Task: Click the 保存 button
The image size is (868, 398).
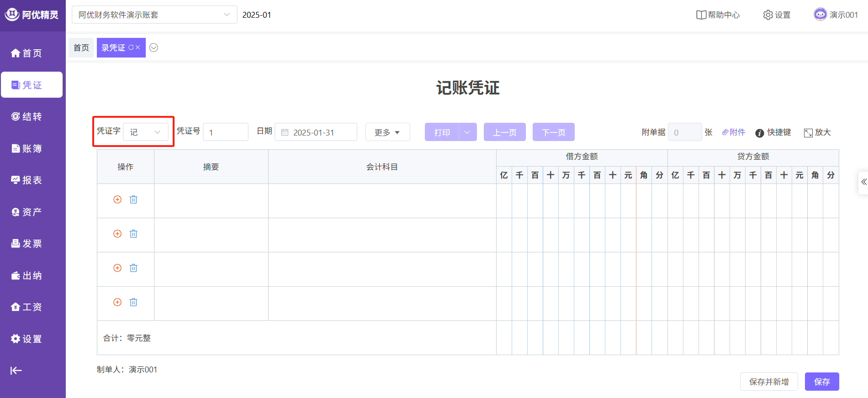Action: click(x=821, y=382)
